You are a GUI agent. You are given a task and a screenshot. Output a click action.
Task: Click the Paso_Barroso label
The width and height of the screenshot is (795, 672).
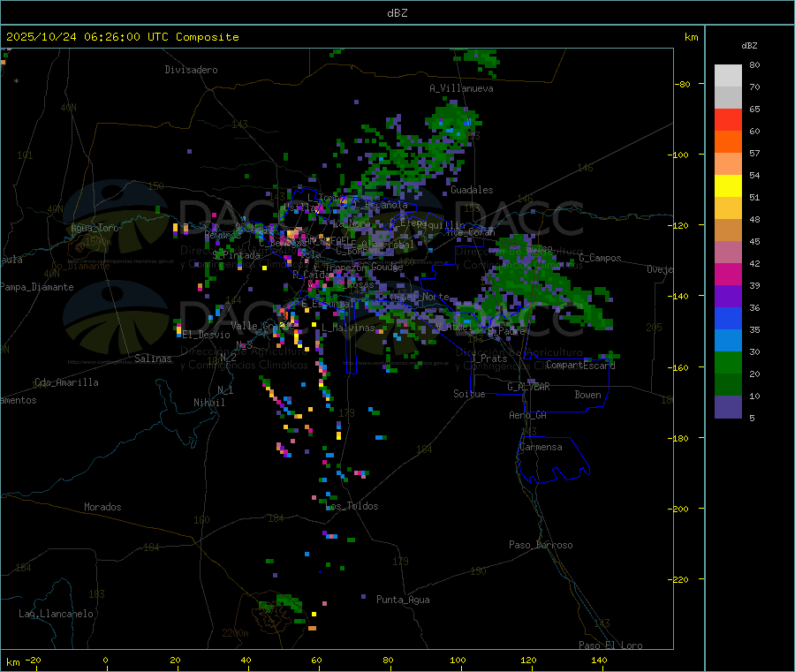(541, 546)
